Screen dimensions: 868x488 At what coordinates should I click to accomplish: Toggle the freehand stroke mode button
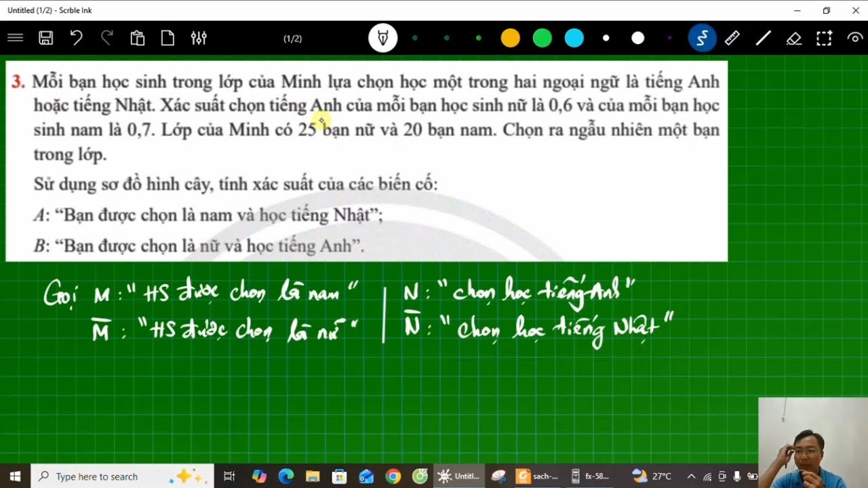click(702, 38)
